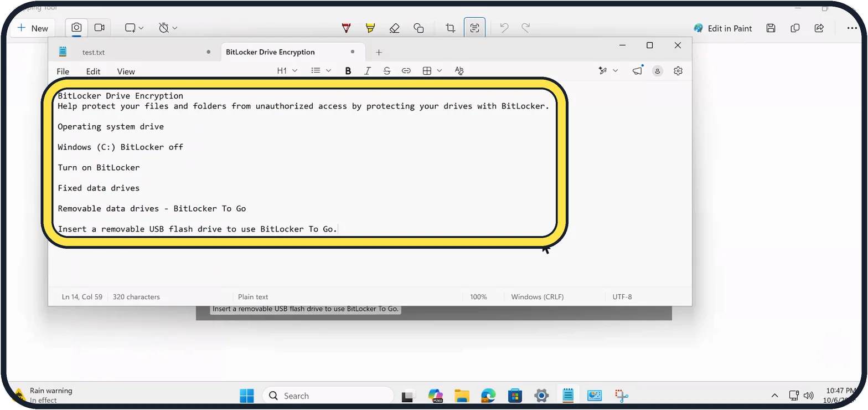The height and width of the screenshot is (410, 868).
Task: Copy the snip to clipboard
Action: [x=795, y=28]
